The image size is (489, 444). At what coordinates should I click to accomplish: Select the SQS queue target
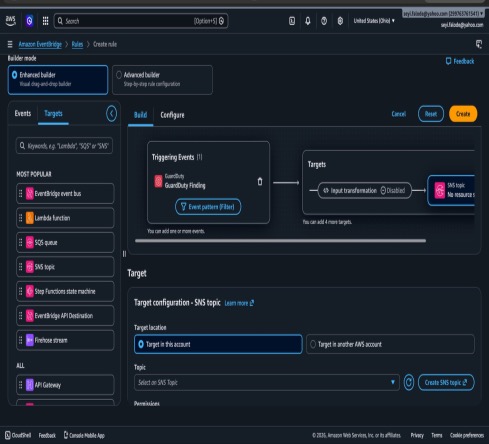click(x=65, y=242)
